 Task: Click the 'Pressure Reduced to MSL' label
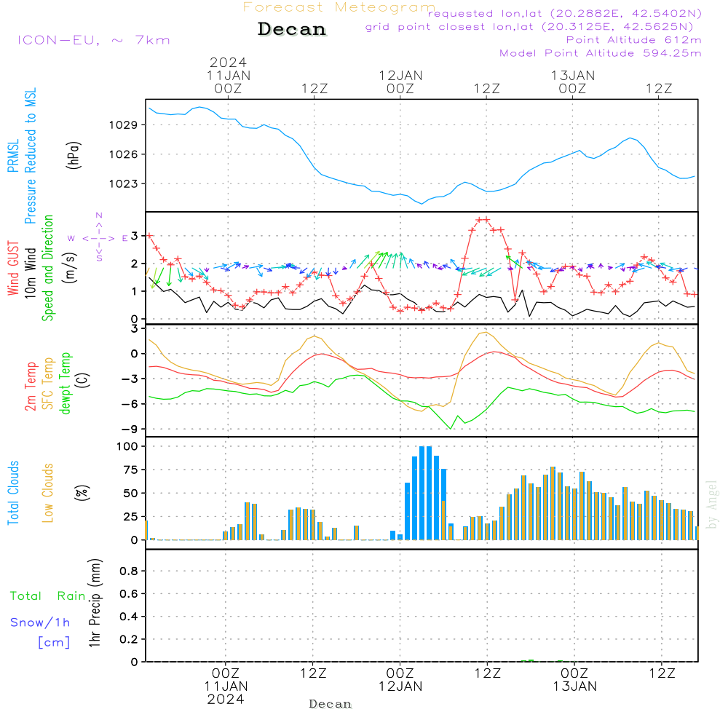30,156
